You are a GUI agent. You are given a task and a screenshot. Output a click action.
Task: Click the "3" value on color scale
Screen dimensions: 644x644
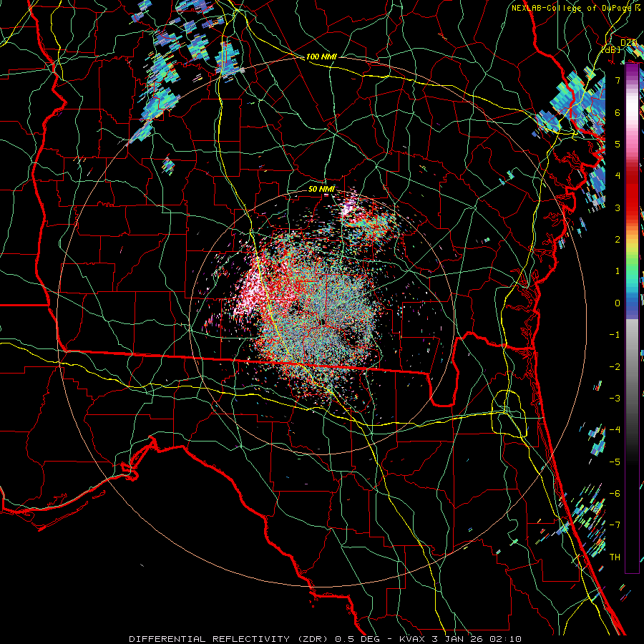coord(618,208)
